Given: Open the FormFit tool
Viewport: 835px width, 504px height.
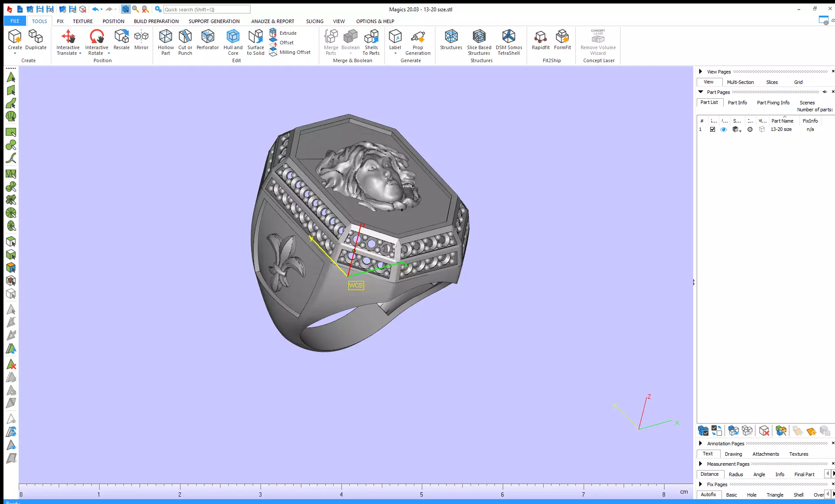Looking at the screenshot, I should click(562, 40).
